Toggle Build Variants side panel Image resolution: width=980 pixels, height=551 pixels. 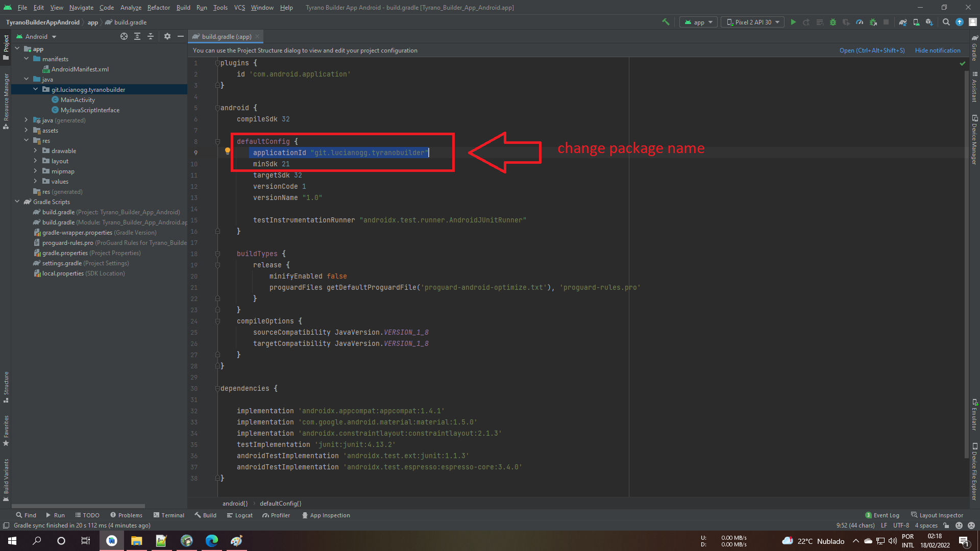[6, 479]
